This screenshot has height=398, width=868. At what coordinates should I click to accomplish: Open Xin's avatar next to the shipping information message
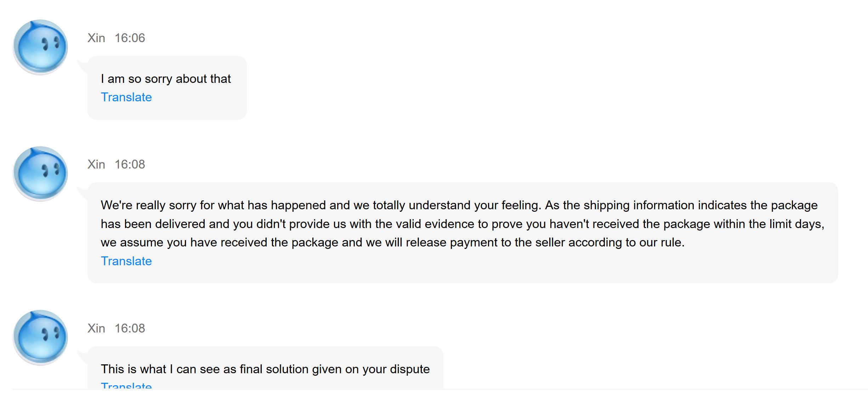coord(40,174)
